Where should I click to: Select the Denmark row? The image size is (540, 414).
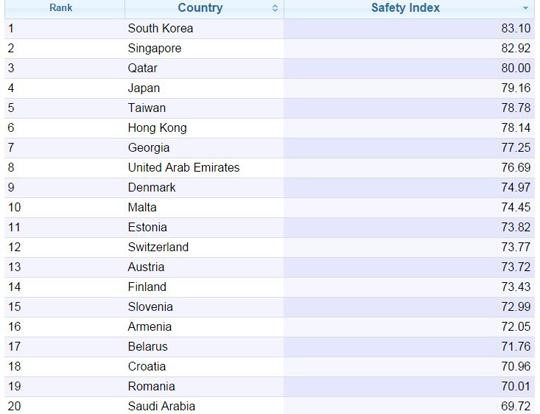[269, 187]
